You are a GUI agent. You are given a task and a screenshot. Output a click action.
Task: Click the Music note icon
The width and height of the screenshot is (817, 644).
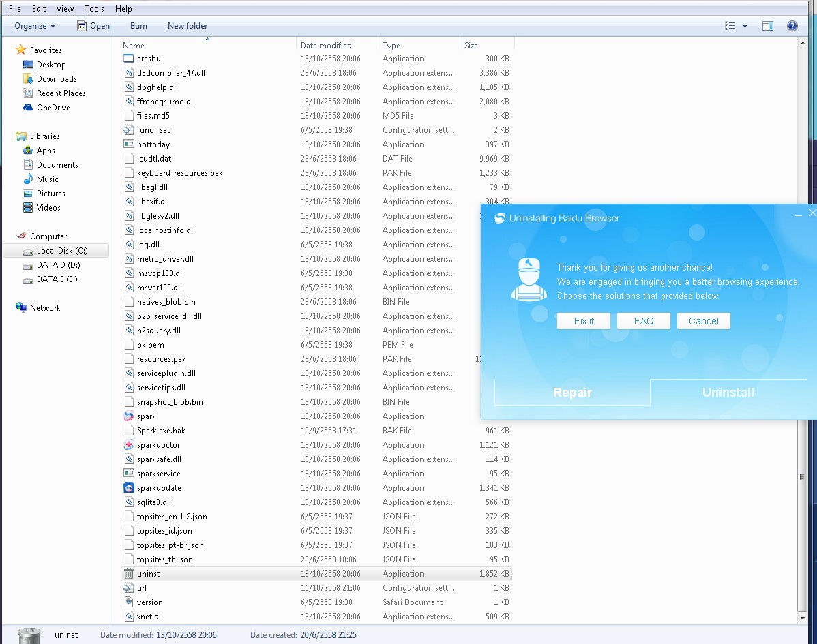28,179
